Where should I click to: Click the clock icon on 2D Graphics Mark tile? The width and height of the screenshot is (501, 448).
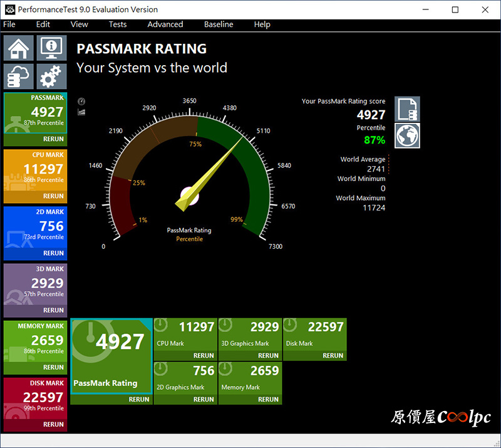(161, 368)
